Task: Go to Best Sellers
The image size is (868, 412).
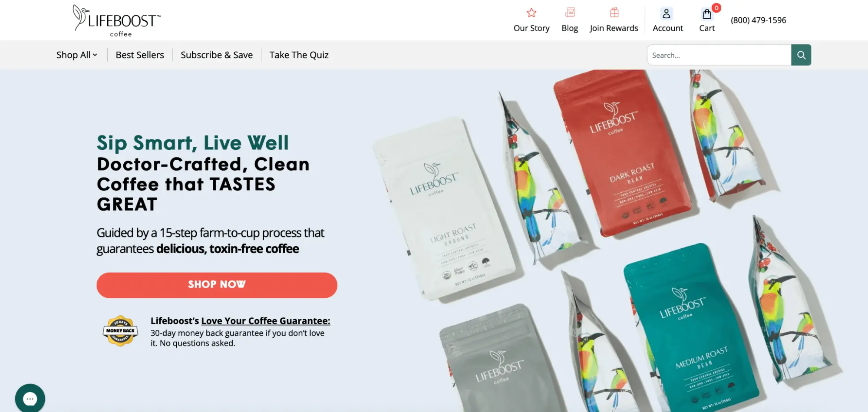Action: point(140,55)
